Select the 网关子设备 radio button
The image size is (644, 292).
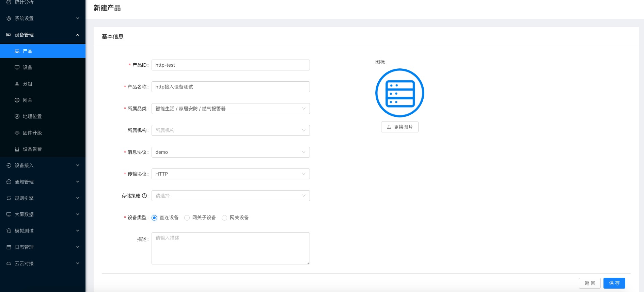(x=187, y=218)
